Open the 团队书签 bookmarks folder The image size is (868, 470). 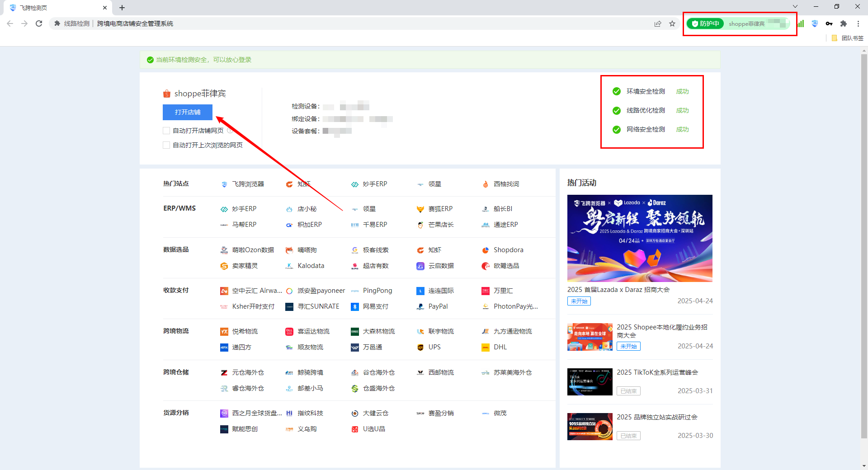pos(848,38)
